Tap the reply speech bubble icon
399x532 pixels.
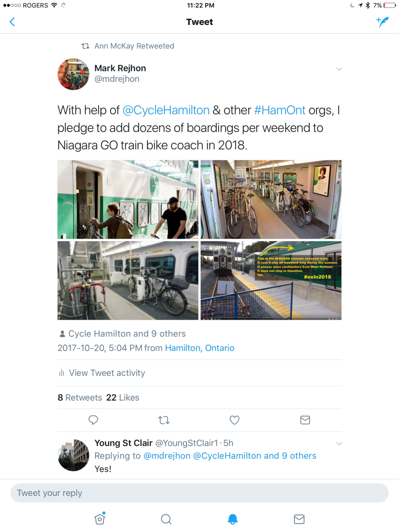tap(93, 420)
